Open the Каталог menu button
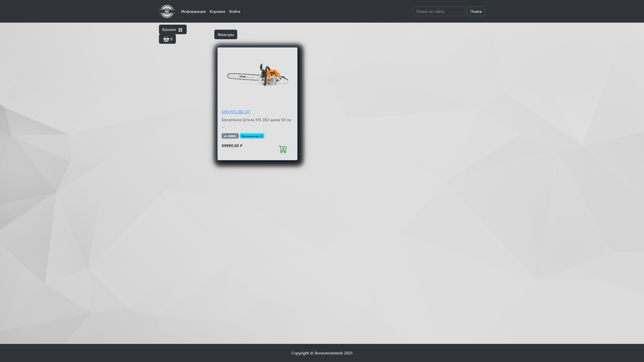This screenshot has height=362, width=644. click(169, 29)
